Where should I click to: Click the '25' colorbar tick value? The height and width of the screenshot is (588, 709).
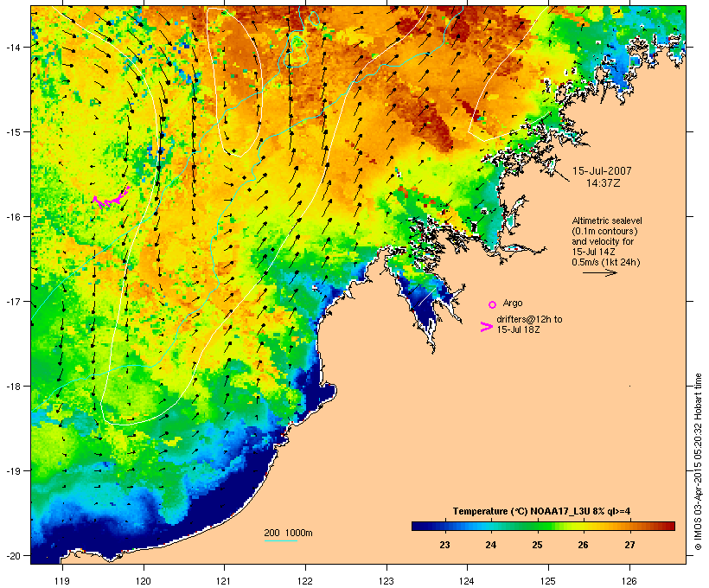(537, 545)
